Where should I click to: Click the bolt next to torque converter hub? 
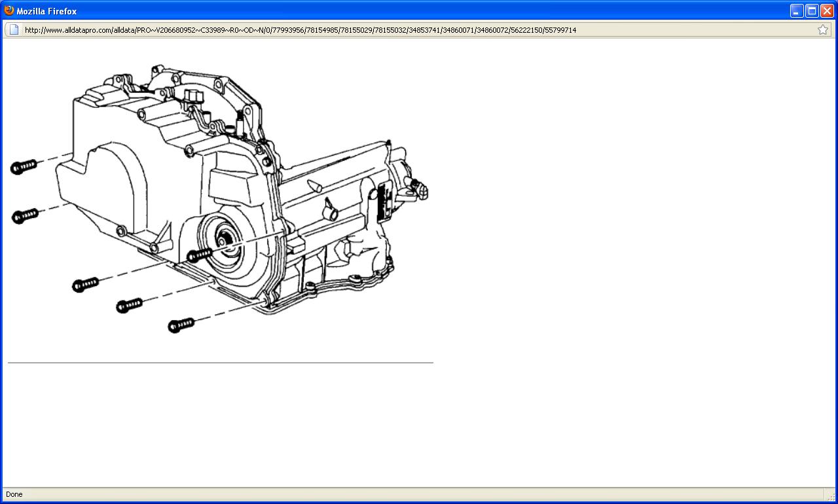[x=199, y=255]
